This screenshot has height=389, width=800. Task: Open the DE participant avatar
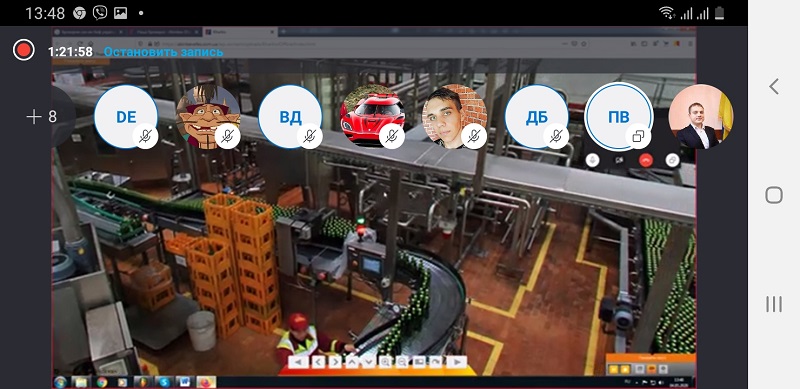pos(126,117)
